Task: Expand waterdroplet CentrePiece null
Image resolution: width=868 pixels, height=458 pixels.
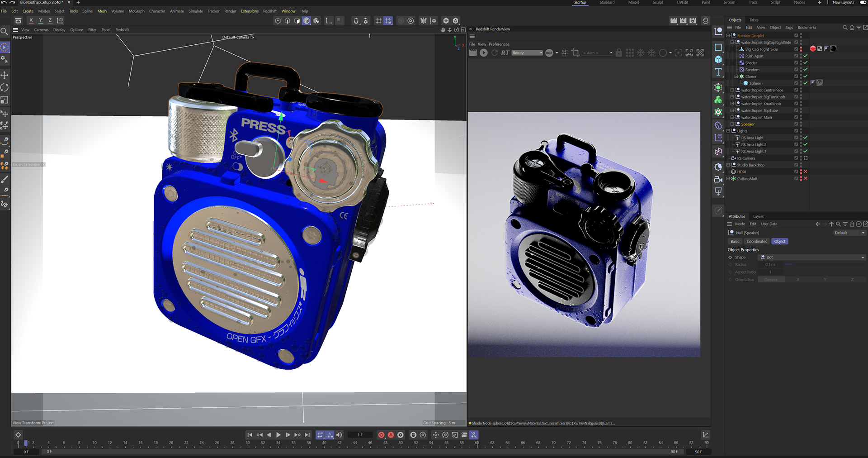Action: 732,90
